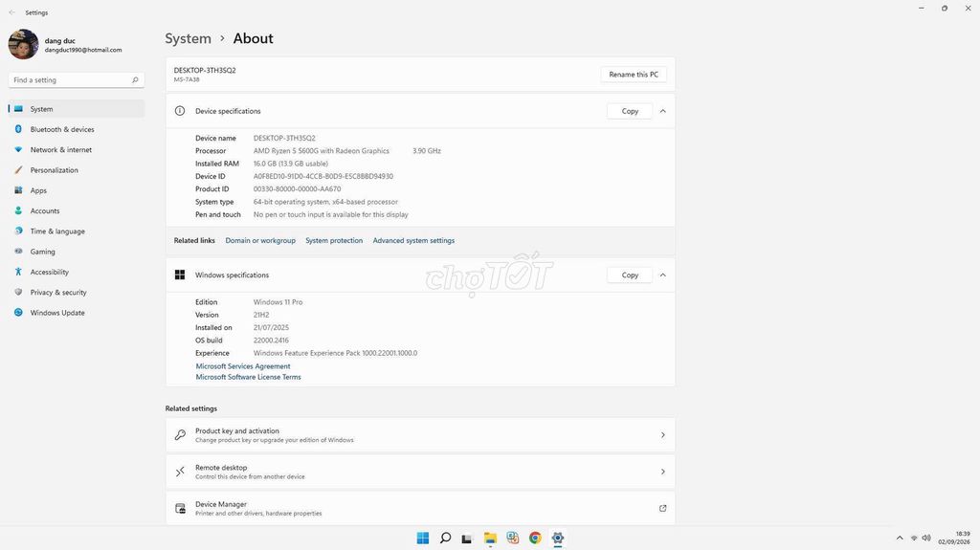Image resolution: width=980 pixels, height=550 pixels.
Task: Open Device Manager
Action: (420, 508)
